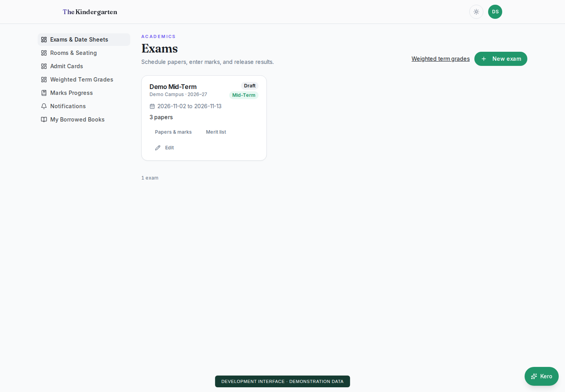
Task: Click the sparkle icon in Kero button
Action: (534, 376)
